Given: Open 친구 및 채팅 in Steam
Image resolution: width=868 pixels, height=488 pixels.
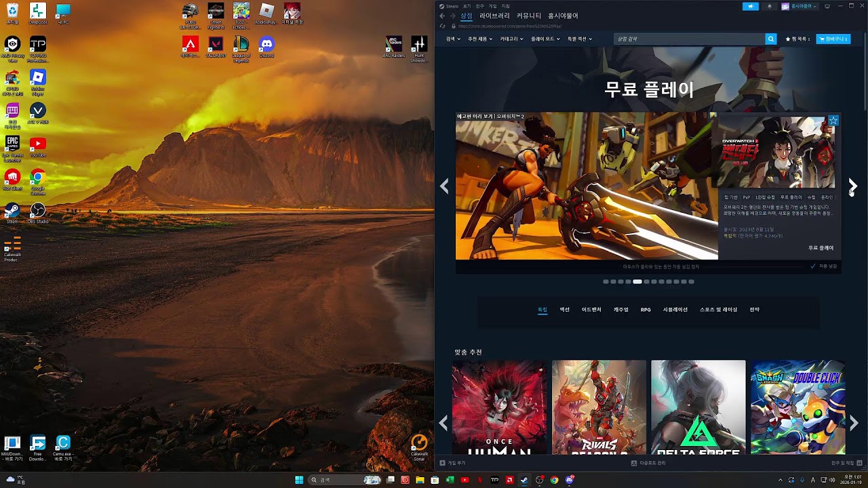Looking at the screenshot, I should (x=846, y=463).
